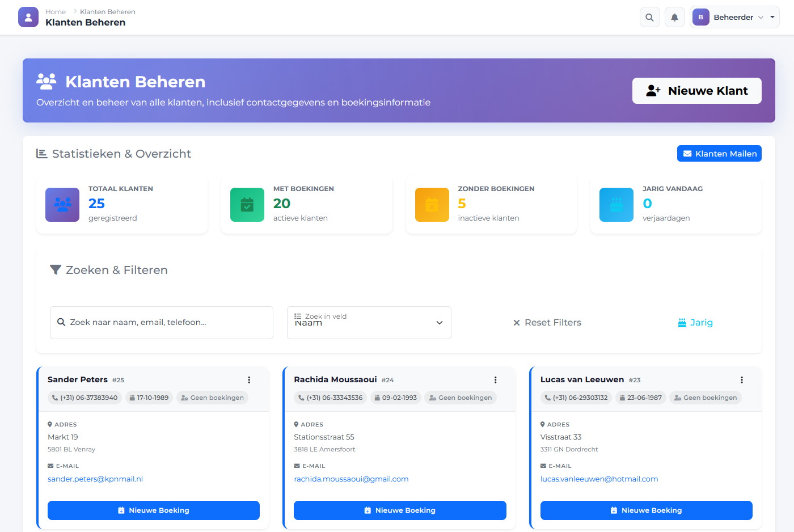Open the notifications bell

click(674, 18)
